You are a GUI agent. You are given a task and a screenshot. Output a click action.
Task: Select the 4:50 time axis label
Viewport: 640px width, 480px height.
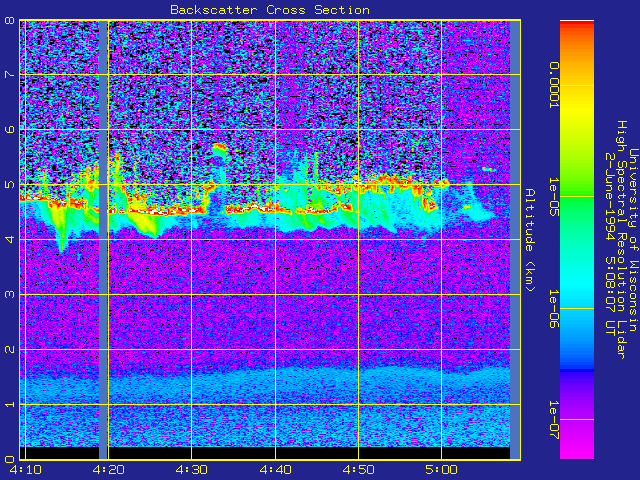coord(358,470)
